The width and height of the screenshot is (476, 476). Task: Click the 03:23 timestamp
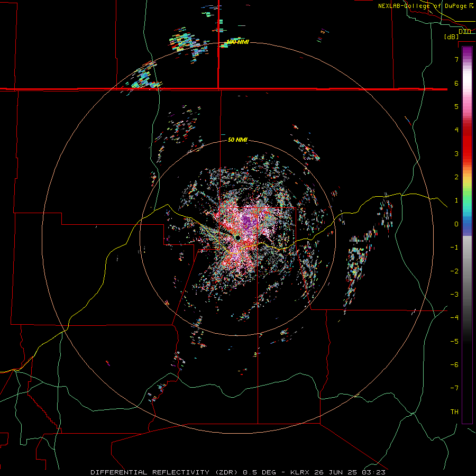tap(375, 472)
